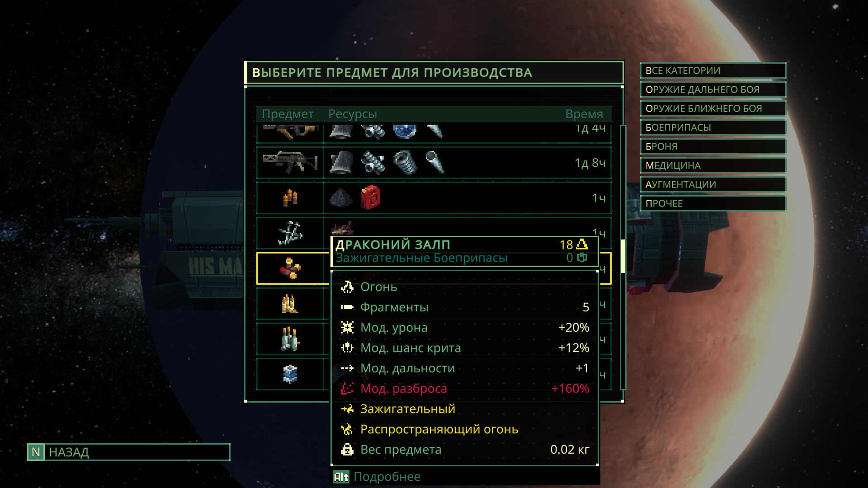Select the БРОНЯ category filter

(x=713, y=146)
